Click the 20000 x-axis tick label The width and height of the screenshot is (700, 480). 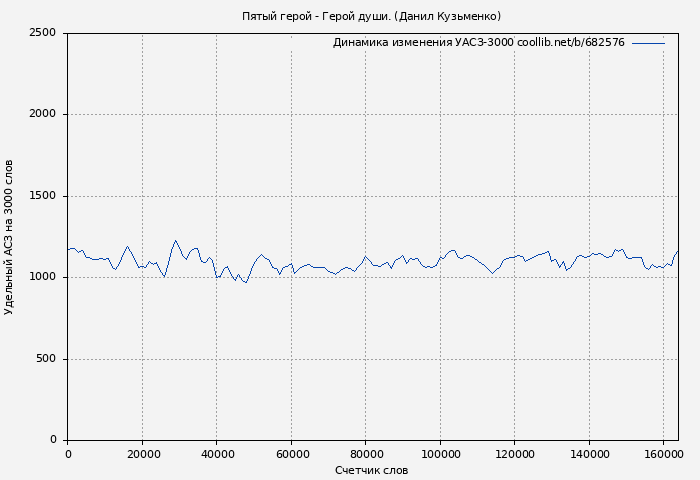tap(142, 455)
